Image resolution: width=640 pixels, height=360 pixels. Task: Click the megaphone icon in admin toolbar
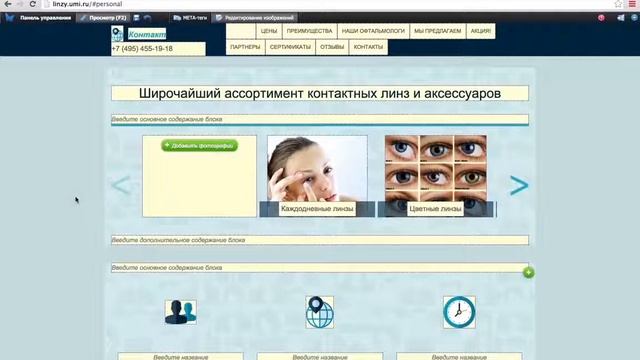pos(621,18)
